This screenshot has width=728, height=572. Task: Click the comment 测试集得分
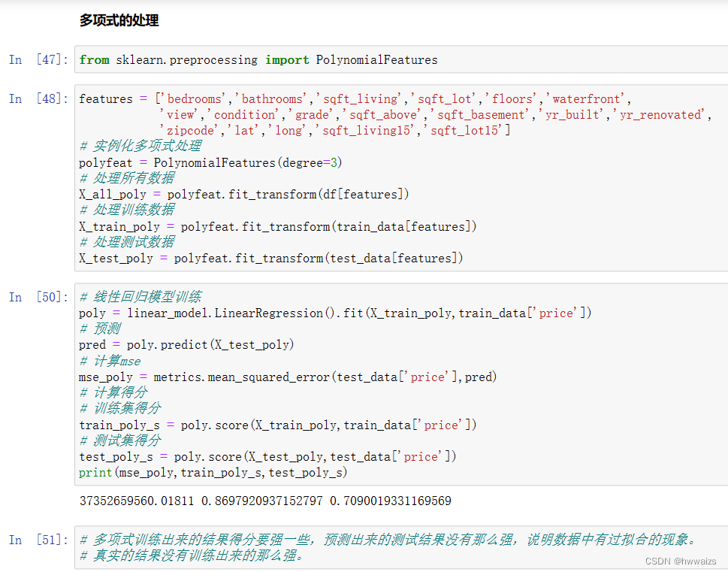pyautogui.click(x=119, y=440)
